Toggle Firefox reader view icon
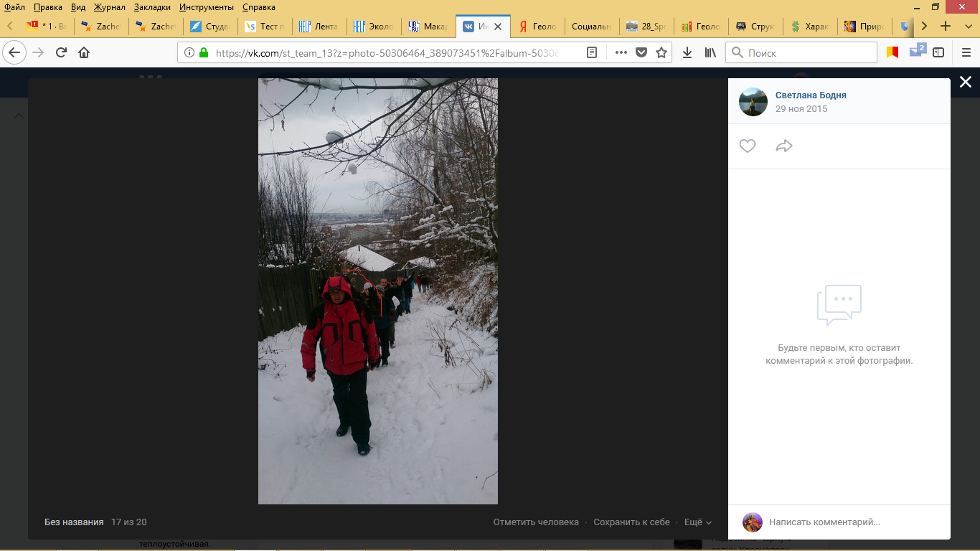The height and width of the screenshot is (551, 980). coord(592,52)
